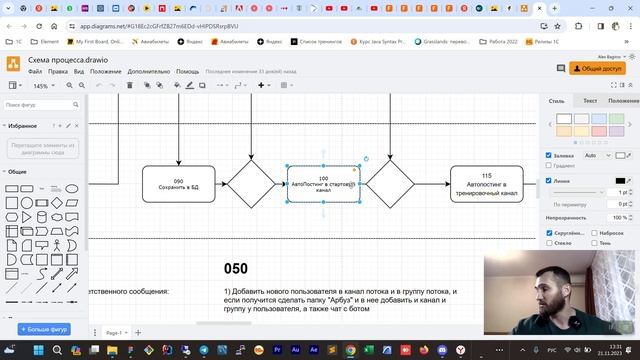Select the ellipse shape in General

tap(72, 189)
